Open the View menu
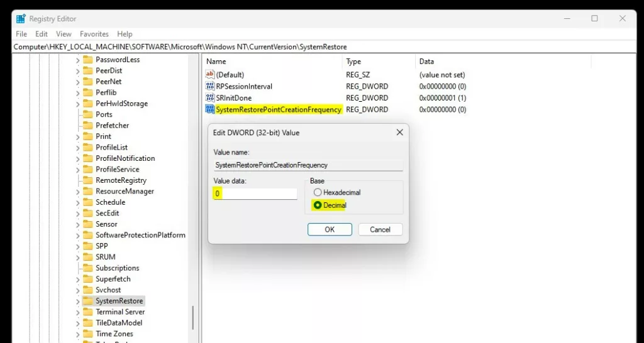This screenshot has width=644, height=343. [64, 34]
